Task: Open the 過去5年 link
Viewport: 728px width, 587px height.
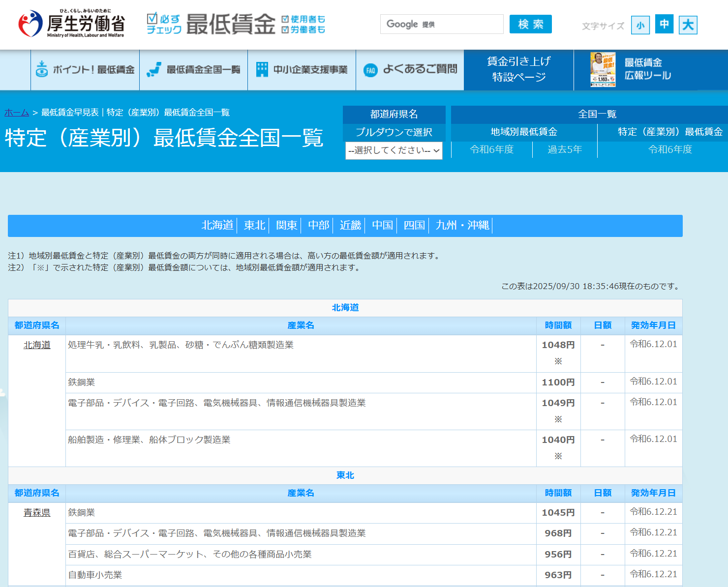Action: tap(565, 149)
